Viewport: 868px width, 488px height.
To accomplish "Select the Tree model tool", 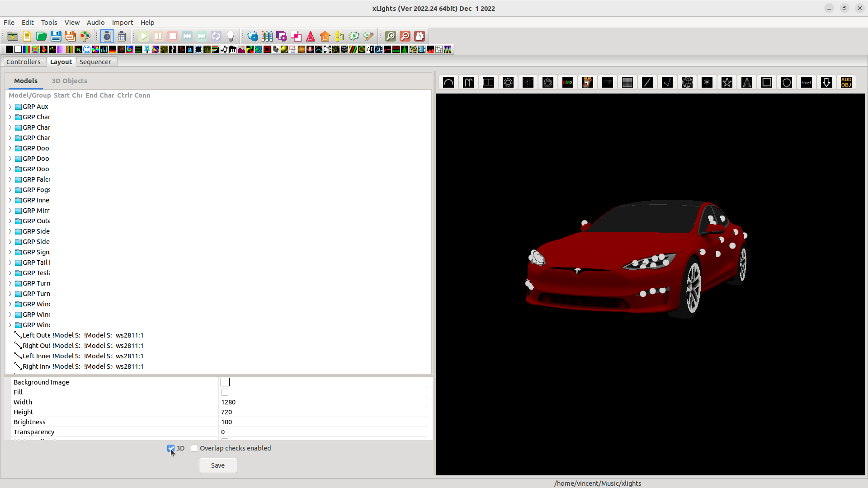I will [747, 82].
